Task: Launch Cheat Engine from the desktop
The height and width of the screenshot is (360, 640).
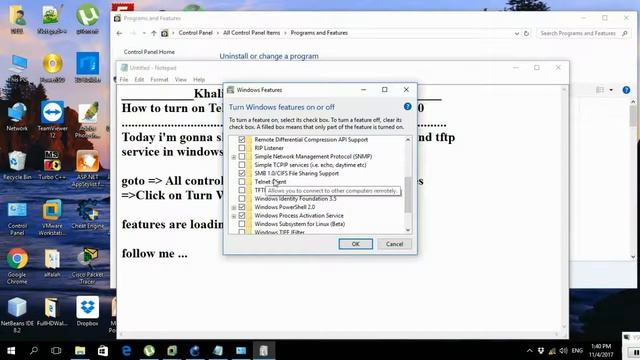Action: point(87,215)
